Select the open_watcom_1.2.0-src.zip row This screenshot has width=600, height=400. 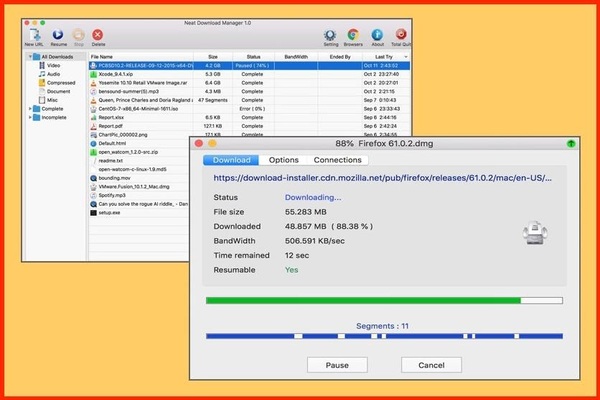[139, 152]
